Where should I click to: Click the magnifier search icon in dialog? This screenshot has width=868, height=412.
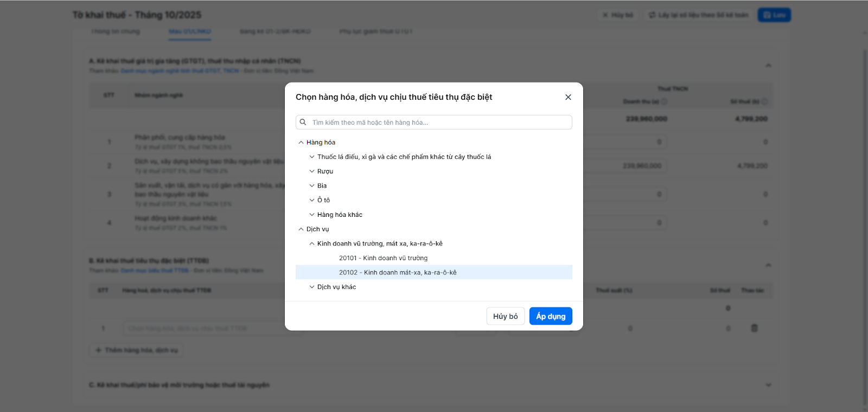[303, 122]
